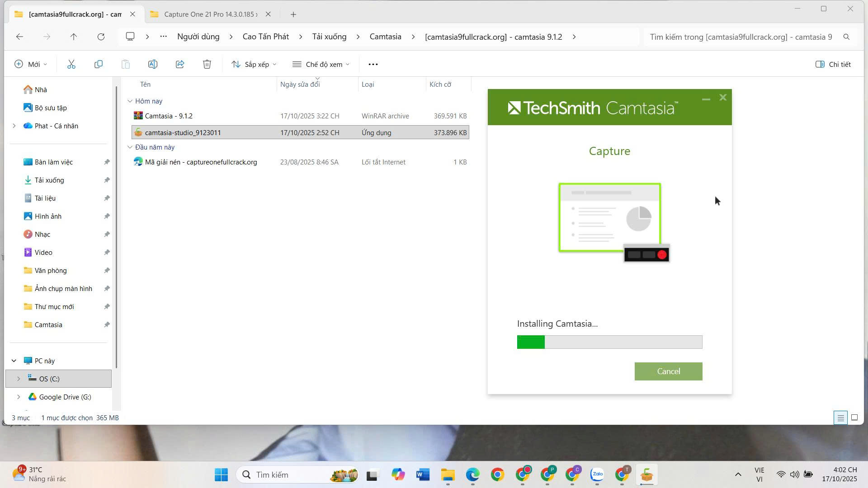Viewport: 868px width, 488px height.
Task: Click the Rename icon in toolbar
Action: click(x=153, y=64)
